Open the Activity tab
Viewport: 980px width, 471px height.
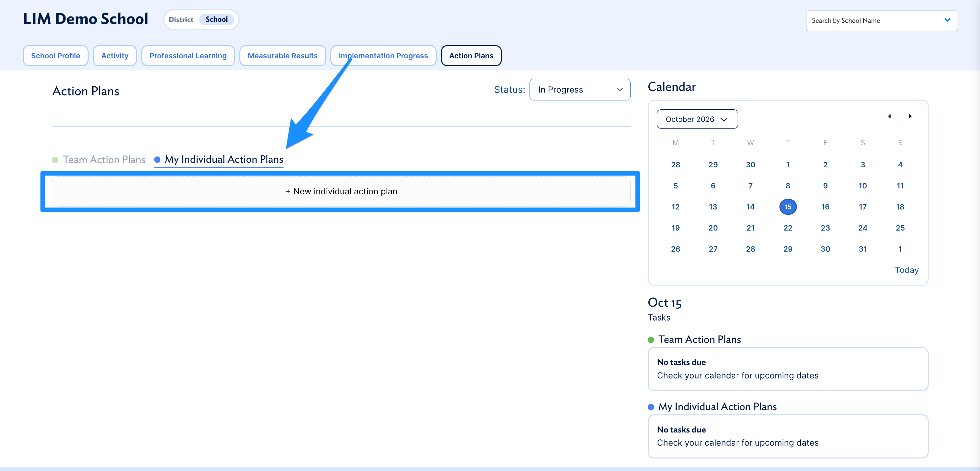[115, 56]
